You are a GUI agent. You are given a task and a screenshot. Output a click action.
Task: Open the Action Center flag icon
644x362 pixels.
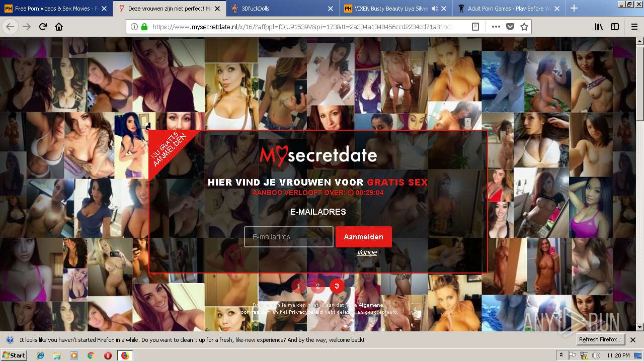click(x=572, y=355)
